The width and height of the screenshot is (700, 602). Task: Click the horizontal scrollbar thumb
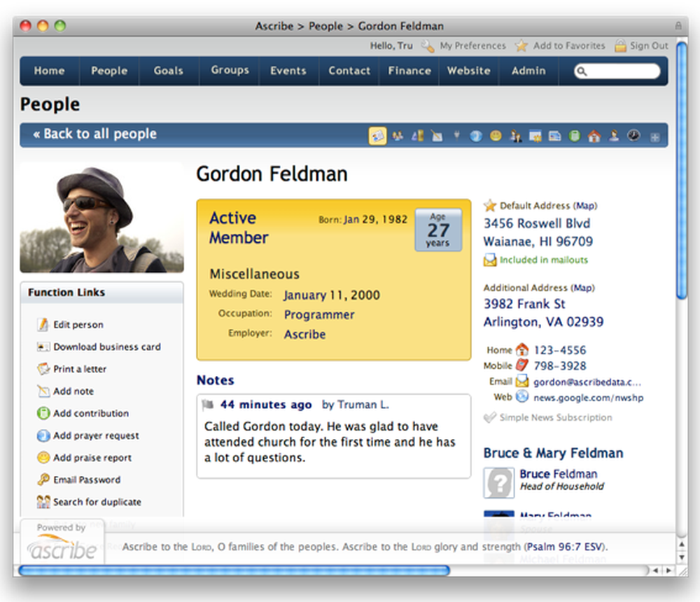234,570
